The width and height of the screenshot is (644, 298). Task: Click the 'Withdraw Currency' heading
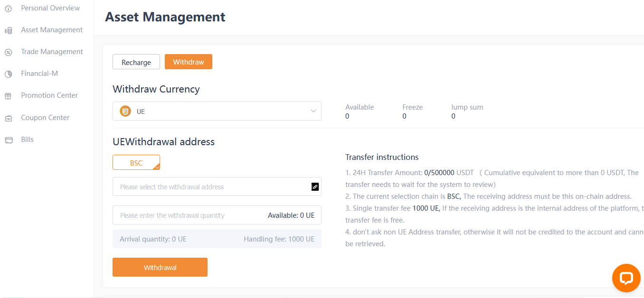(156, 89)
